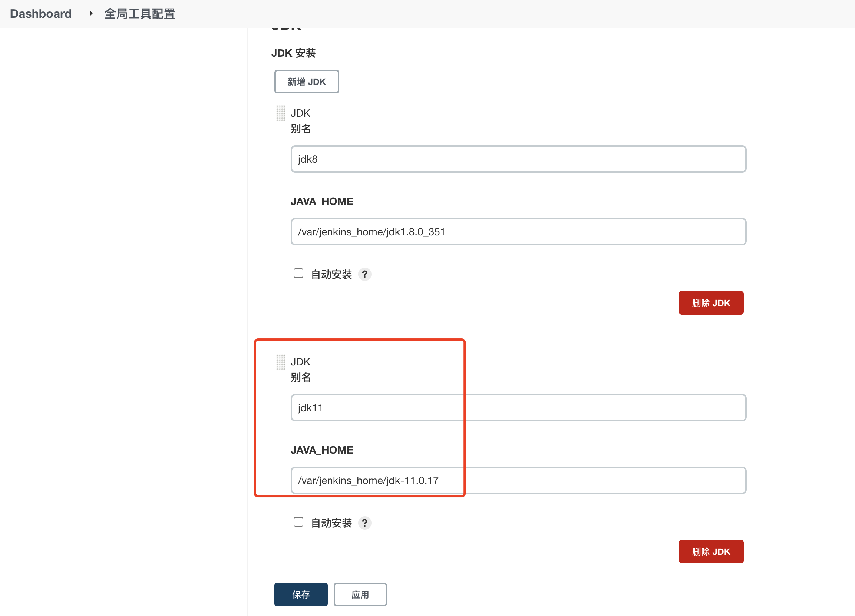Delete the jdk8 installation with 删除 JDK
This screenshot has width=855, height=616.
tap(711, 303)
